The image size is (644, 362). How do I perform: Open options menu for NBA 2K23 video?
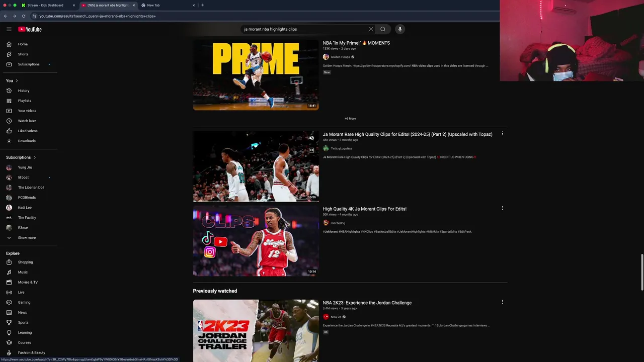[x=502, y=302]
